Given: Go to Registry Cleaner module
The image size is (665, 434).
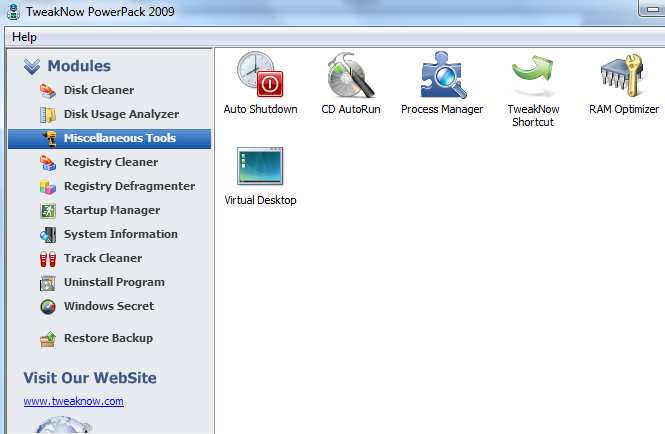Looking at the screenshot, I should point(111,162).
